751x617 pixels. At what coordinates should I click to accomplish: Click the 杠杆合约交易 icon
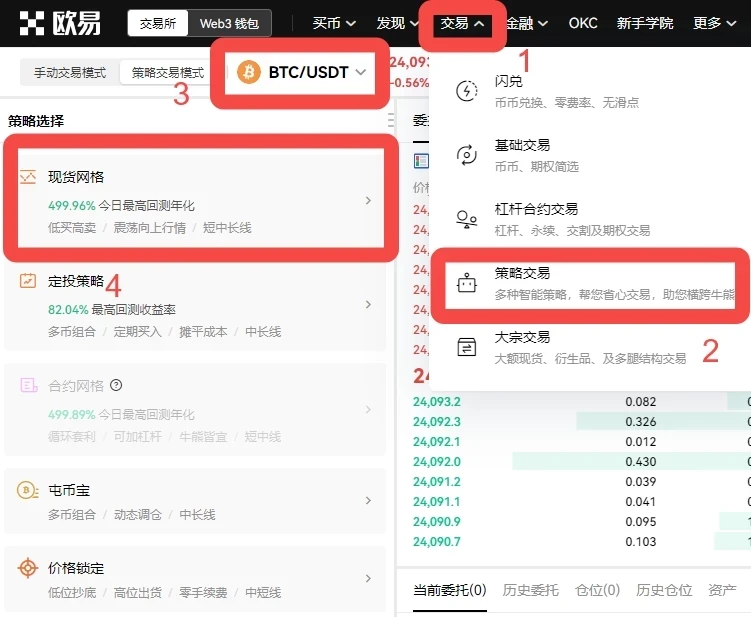click(x=467, y=219)
